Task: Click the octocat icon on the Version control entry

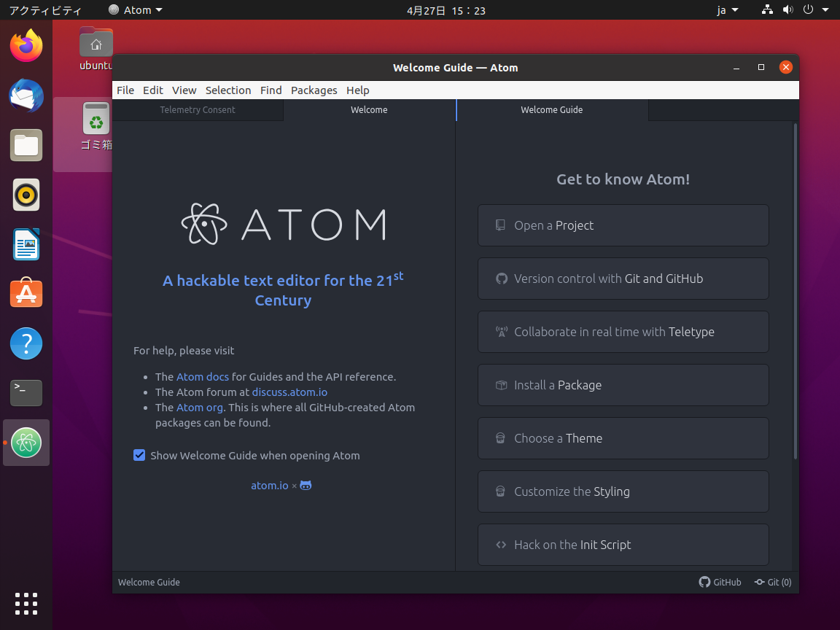Action: tap(500, 278)
